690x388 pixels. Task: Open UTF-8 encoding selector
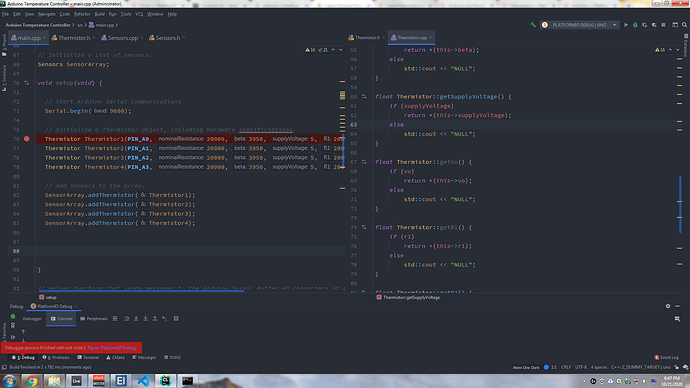click(581, 367)
